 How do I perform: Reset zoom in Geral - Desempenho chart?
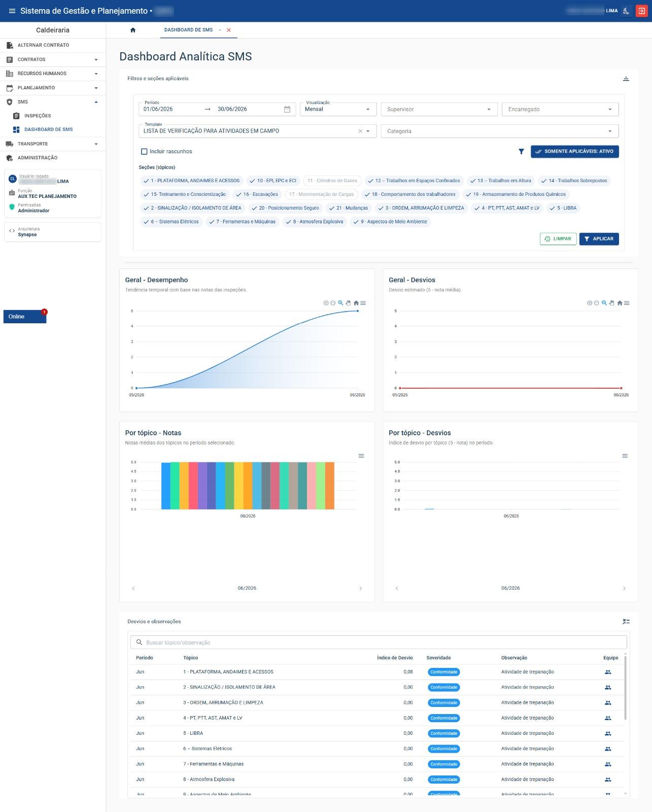(356, 303)
